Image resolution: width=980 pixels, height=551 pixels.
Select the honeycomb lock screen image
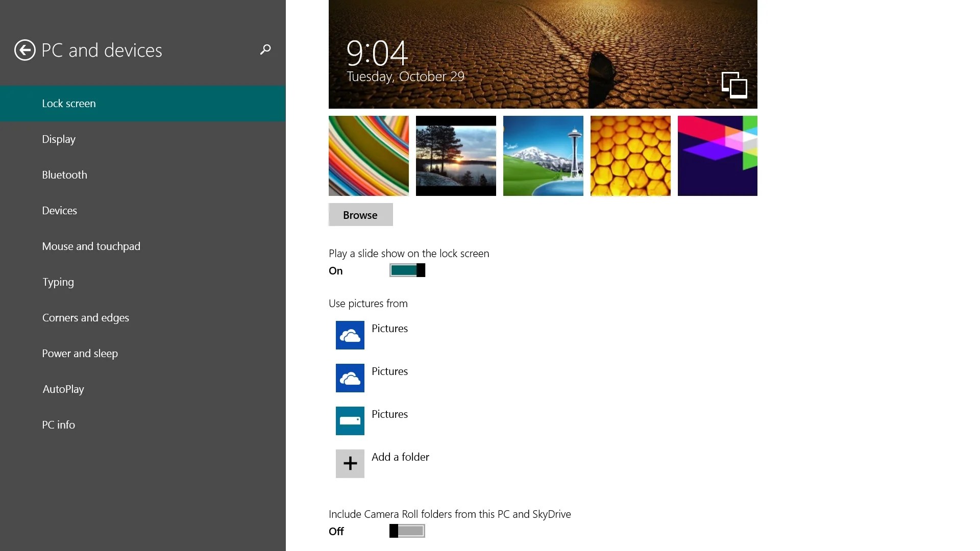(x=630, y=156)
